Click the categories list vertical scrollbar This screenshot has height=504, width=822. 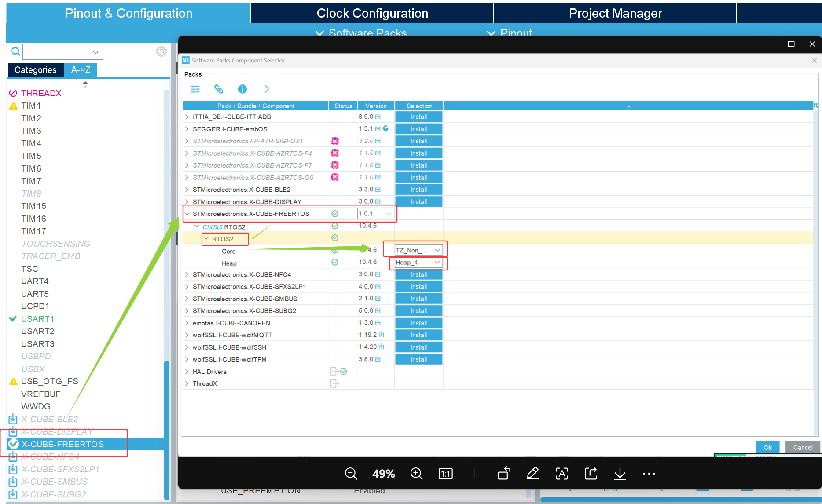(x=167, y=430)
